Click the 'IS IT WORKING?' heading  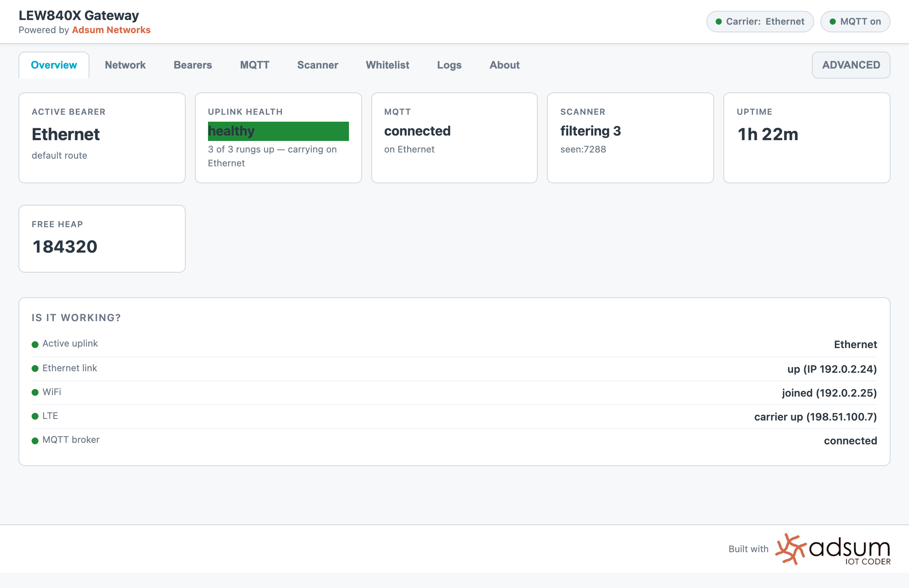76,318
